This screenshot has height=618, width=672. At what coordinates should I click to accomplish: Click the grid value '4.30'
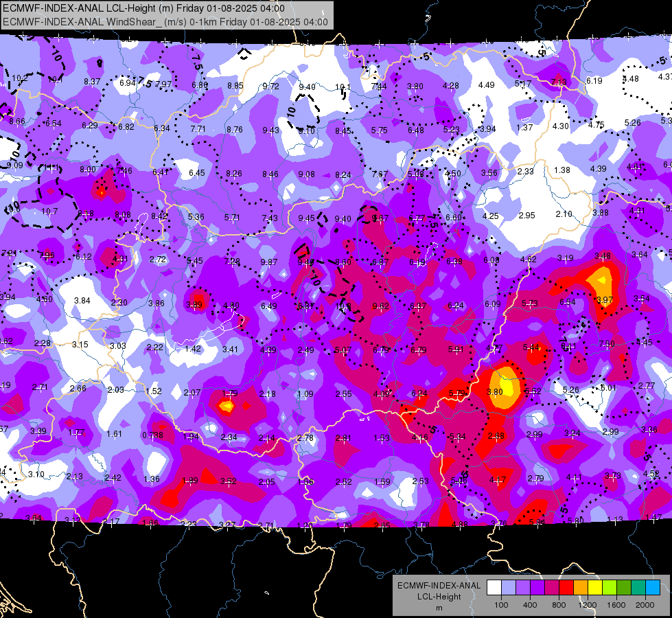(561, 126)
